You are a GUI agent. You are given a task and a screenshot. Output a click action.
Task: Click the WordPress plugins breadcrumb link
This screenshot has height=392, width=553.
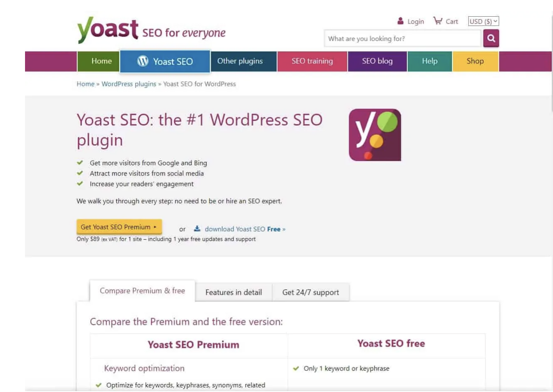coord(129,84)
